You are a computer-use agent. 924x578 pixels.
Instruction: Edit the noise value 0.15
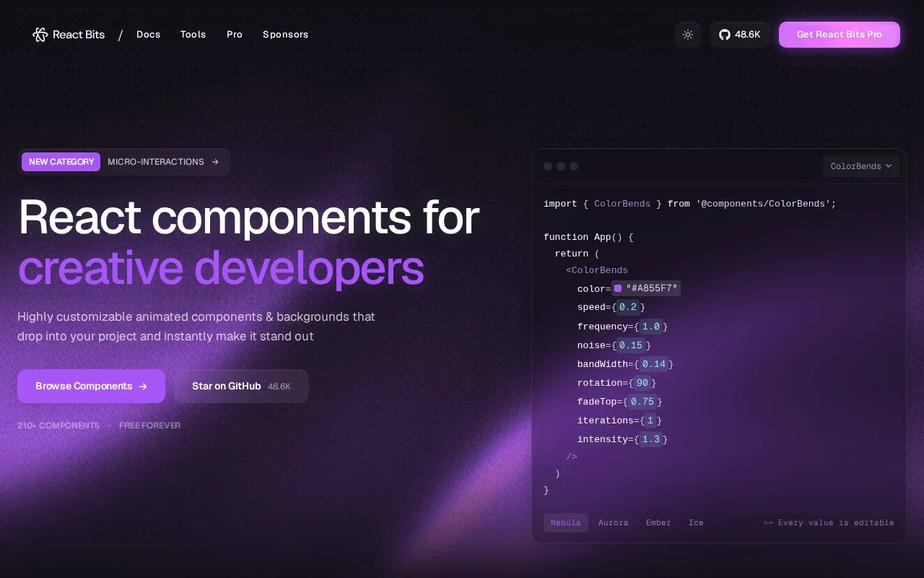click(x=631, y=345)
